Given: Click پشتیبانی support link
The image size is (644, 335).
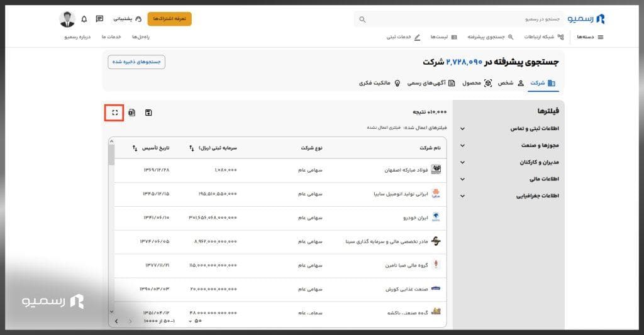Looking at the screenshot, I should pos(127,19).
